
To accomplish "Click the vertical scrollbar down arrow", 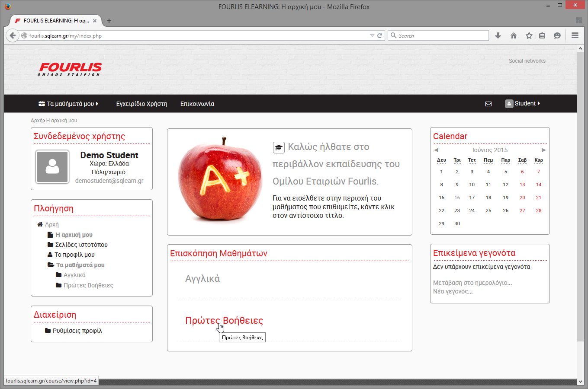I will click(581, 382).
